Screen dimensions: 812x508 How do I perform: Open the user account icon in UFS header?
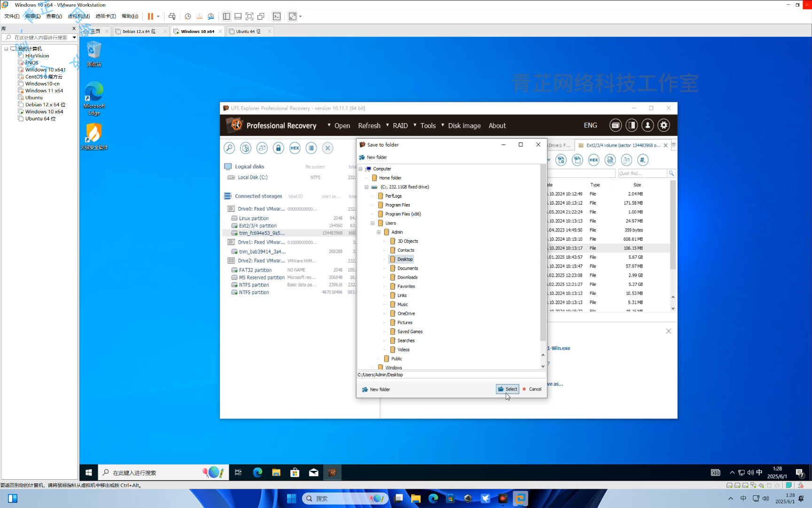coord(648,125)
